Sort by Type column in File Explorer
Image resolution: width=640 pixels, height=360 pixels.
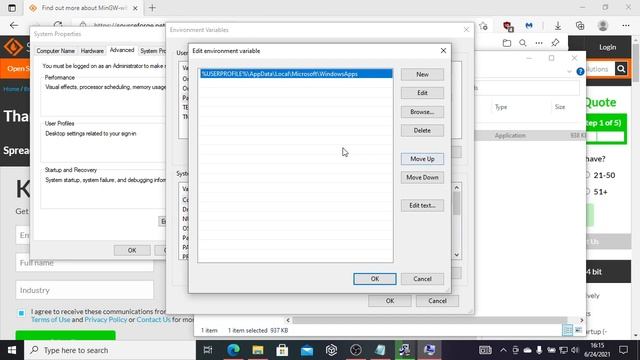501,107
